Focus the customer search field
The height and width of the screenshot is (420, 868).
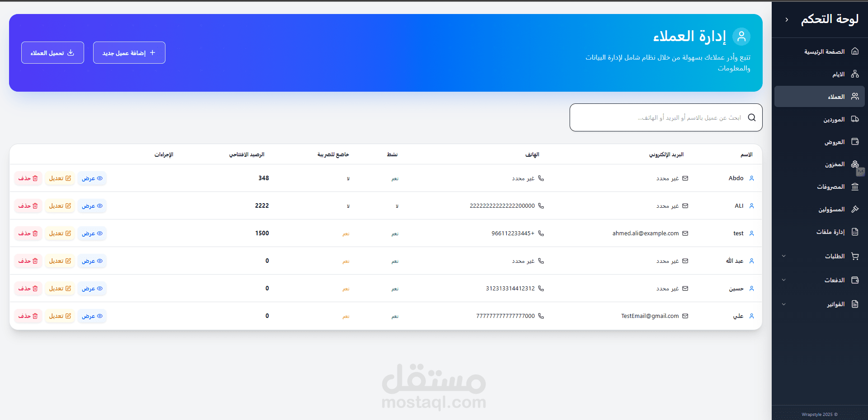click(666, 117)
